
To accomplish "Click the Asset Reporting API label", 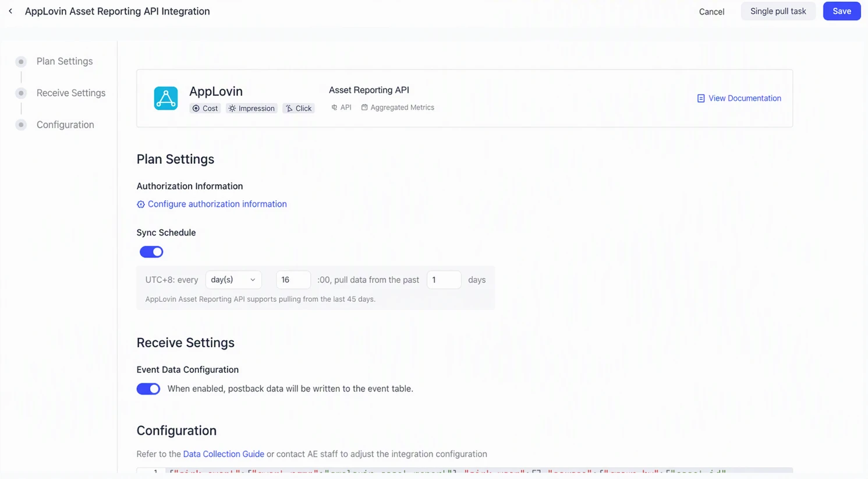I will tap(369, 90).
